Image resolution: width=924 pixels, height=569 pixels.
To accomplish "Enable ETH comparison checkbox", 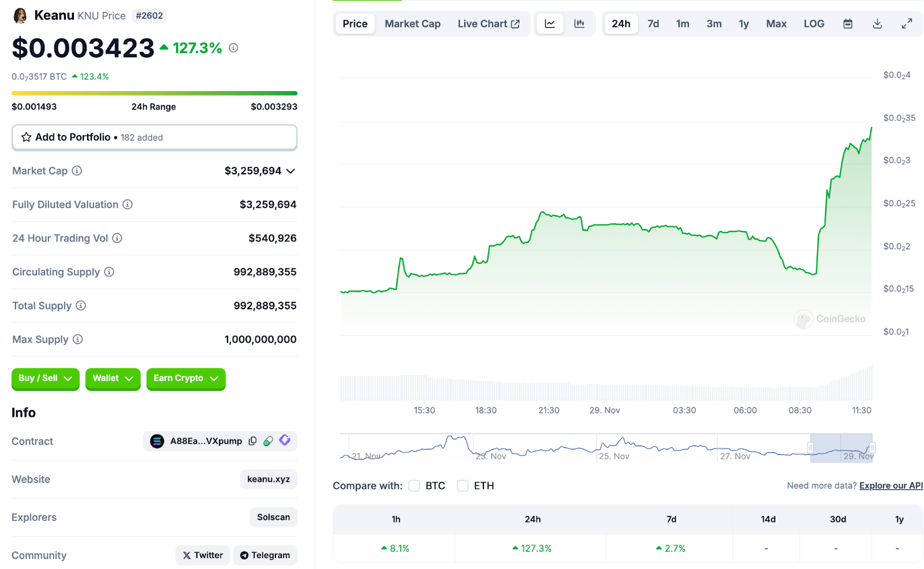I will (463, 486).
